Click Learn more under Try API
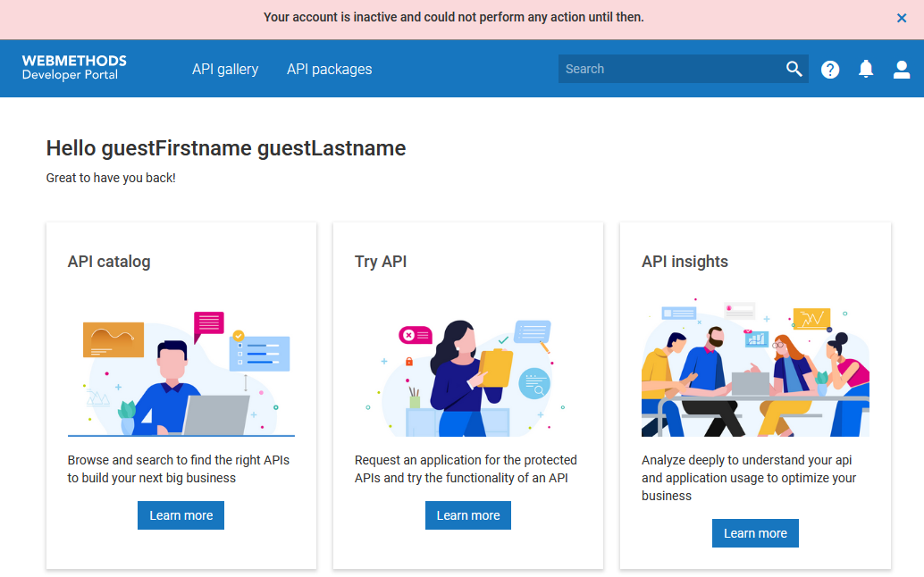This screenshot has height=577, width=924. pos(468,515)
